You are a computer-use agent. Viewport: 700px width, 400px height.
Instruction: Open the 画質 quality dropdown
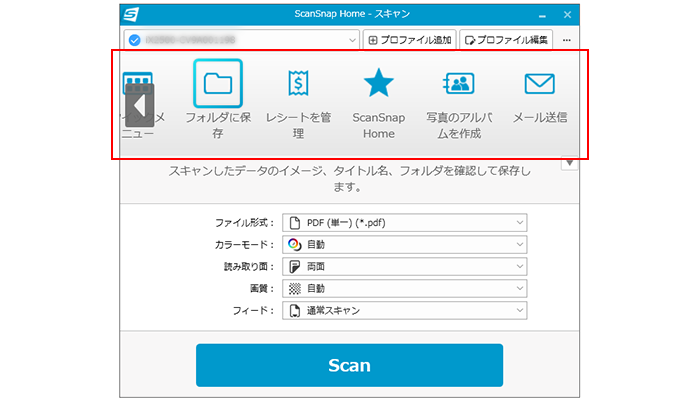pyautogui.click(x=404, y=288)
